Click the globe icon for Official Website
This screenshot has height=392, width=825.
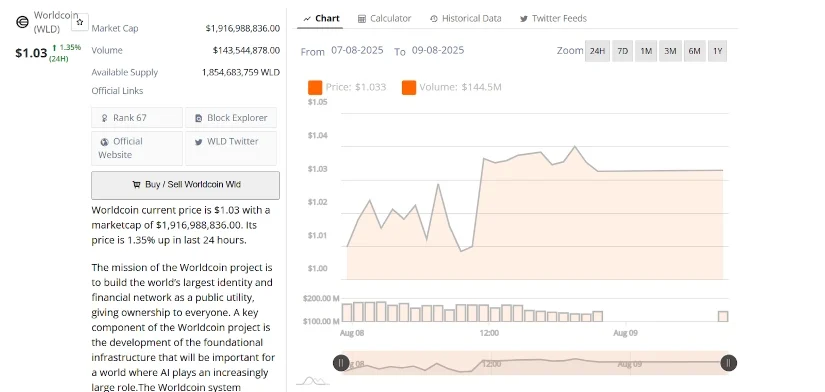104,142
